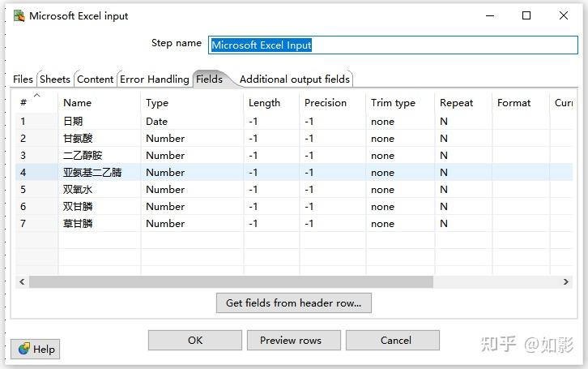
Task: Switch to the Sheets tab
Action: 55,79
